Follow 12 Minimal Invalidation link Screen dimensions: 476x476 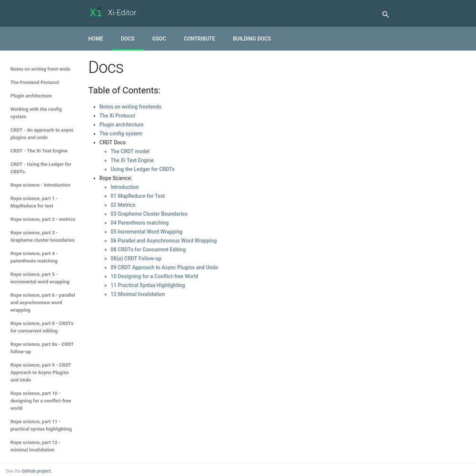click(x=138, y=294)
